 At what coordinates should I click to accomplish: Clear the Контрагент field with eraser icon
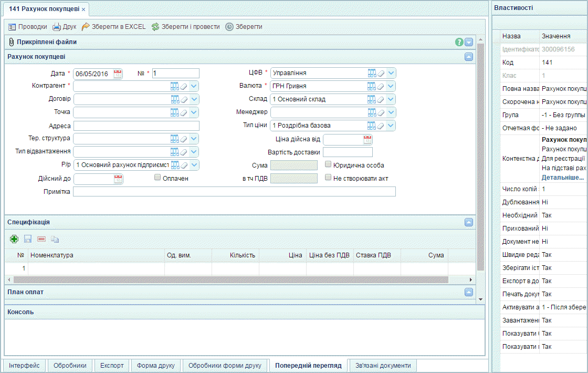coord(184,87)
